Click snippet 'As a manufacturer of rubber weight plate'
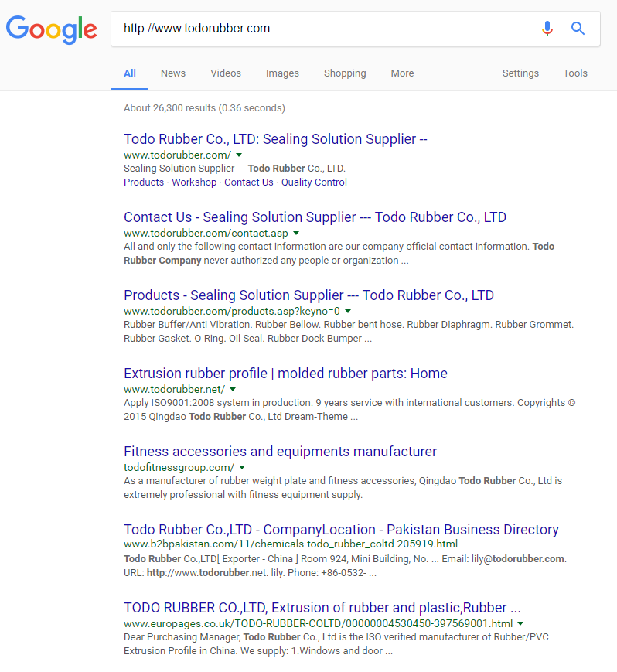The width and height of the screenshot is (617, 672). click(343, 488)
